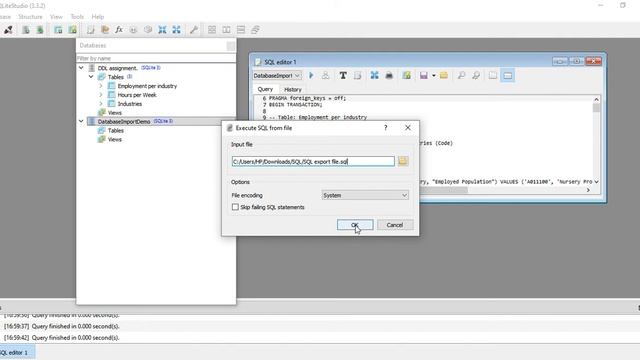Expand the Employment per industry table
The width and height of the screenshot is (640, 360).
click(x=101, y=86)
